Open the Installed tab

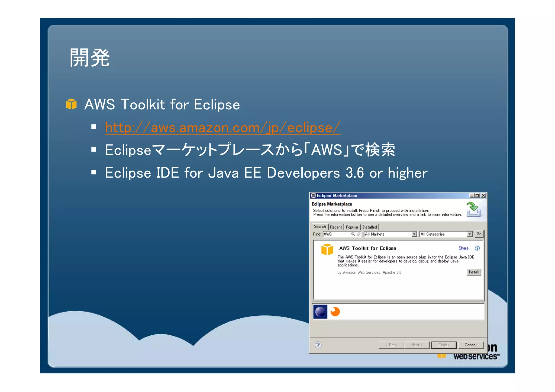tap(369, 227)
